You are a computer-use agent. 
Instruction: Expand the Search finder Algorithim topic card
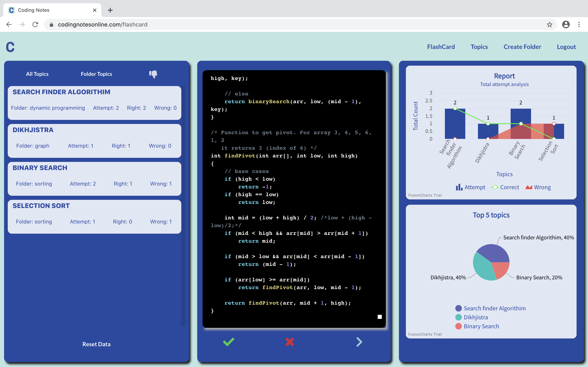tap(94, 103)
